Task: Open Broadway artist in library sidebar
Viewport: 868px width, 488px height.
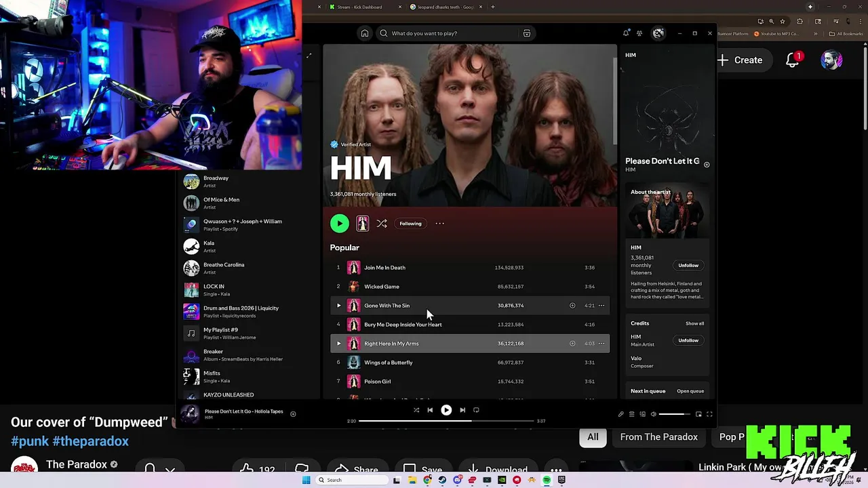Action: pos(248,181)
